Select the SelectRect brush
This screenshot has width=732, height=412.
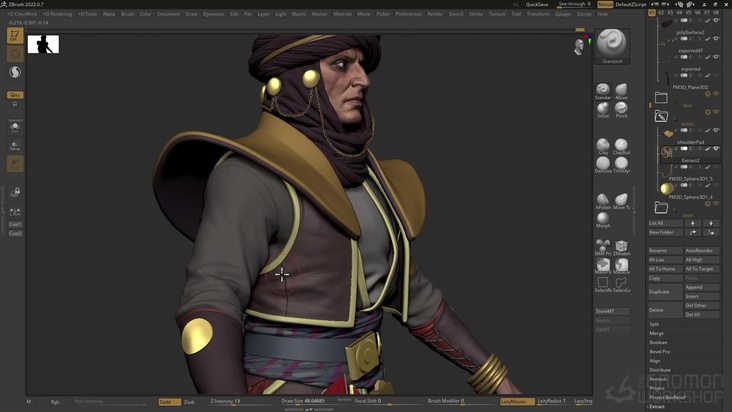(603, 284)
